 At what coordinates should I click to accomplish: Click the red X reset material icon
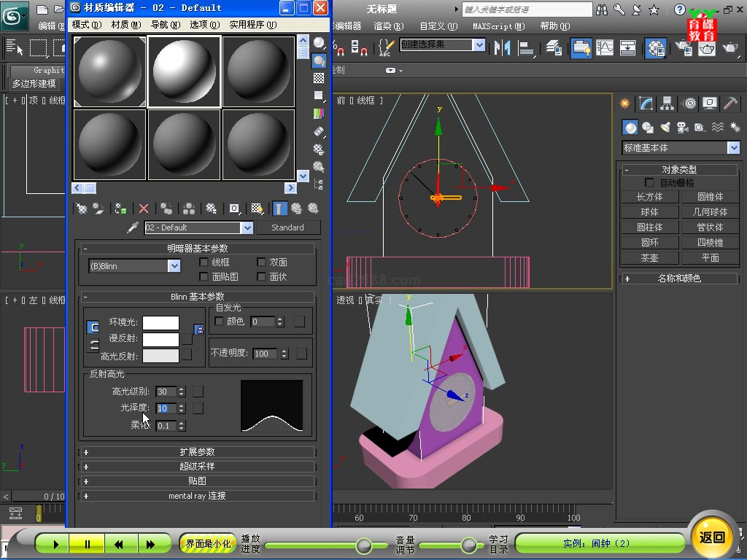tap(144, 209)
